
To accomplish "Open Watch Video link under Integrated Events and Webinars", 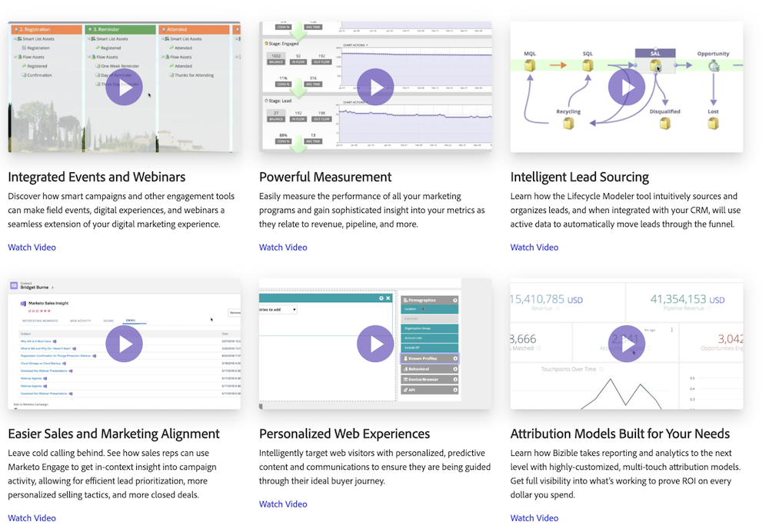I will (32, 247).
